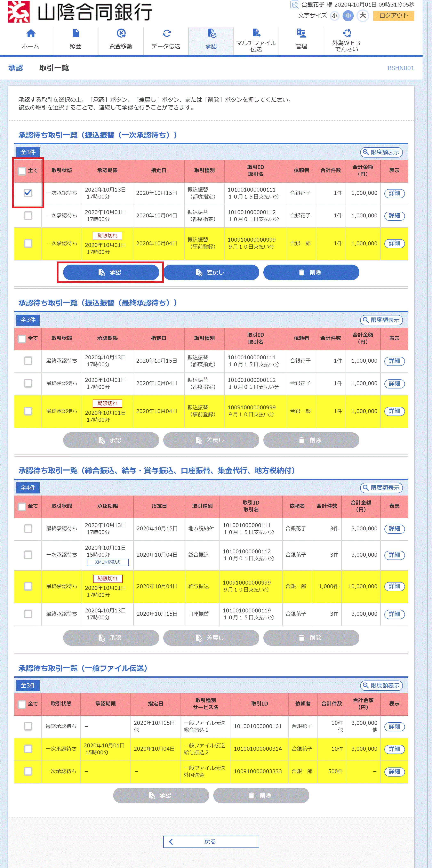Check the 地方税納付 row checkbox
Viewport: 432px width, 868px height.
click(x=28, y=529)
